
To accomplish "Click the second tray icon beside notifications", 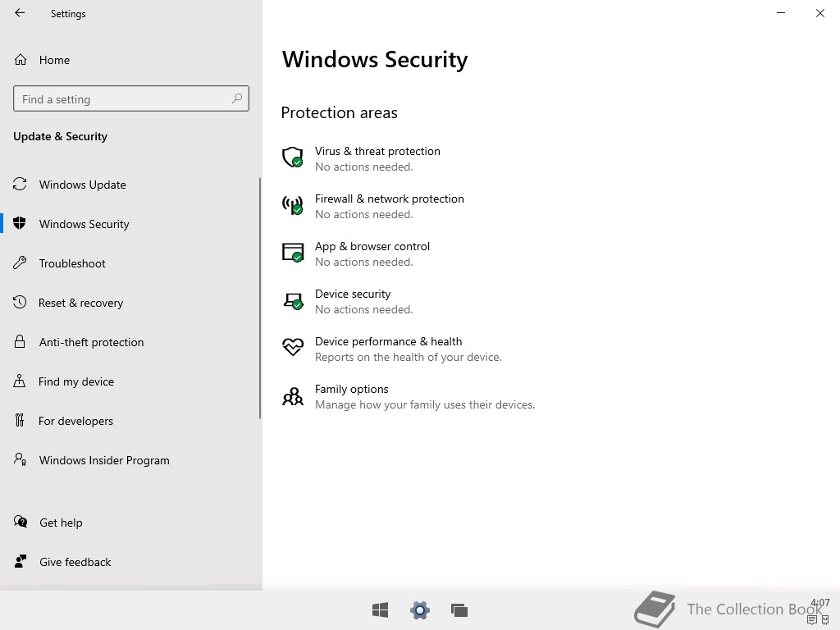I will click(825, 620).
